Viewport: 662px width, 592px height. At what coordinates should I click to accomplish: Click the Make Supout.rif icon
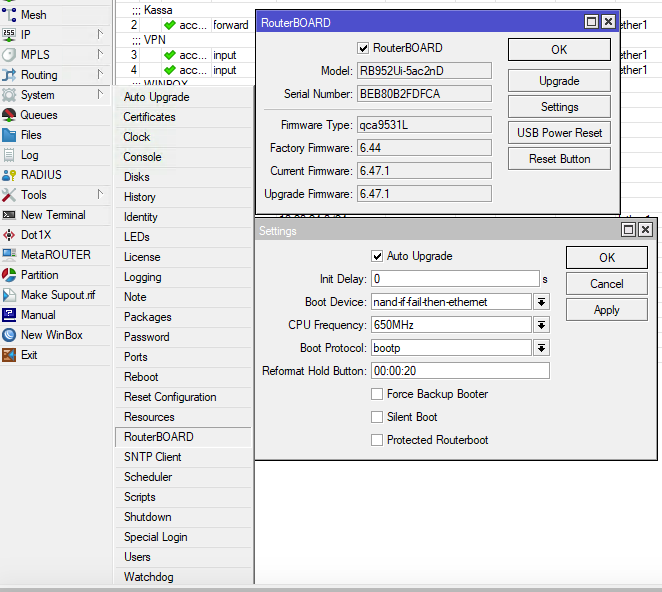tap(9, 295)
